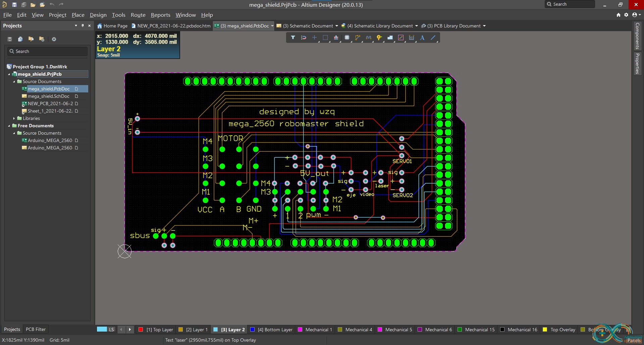Open the Setup system preferences gear icon

pos(626,15)
